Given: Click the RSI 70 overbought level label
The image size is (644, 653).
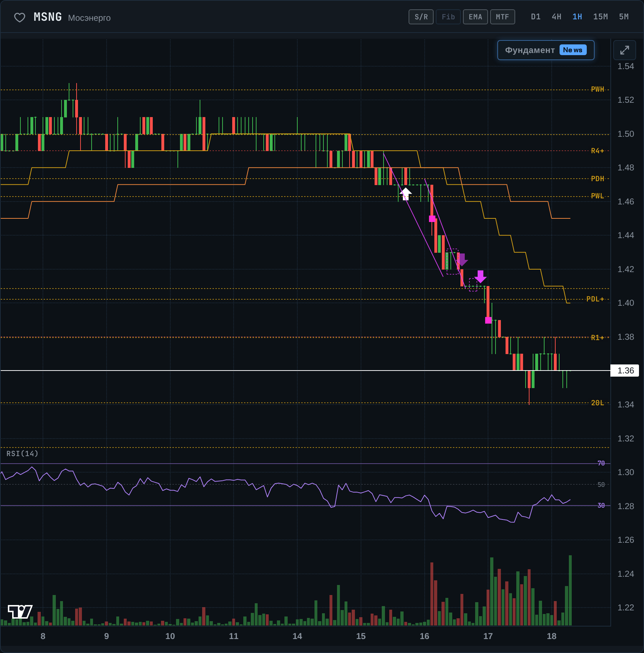Looking at the screenshot, I should pos(601,463).
